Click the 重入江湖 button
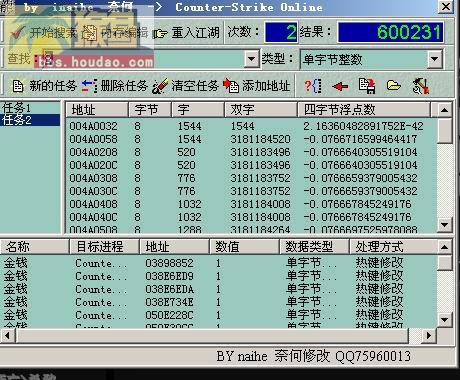 pyautogui.click(x=187, y=33)
